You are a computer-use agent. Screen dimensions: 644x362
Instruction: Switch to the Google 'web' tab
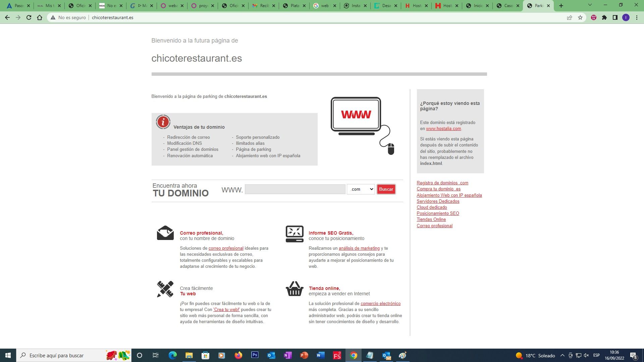tap(324, 6)
